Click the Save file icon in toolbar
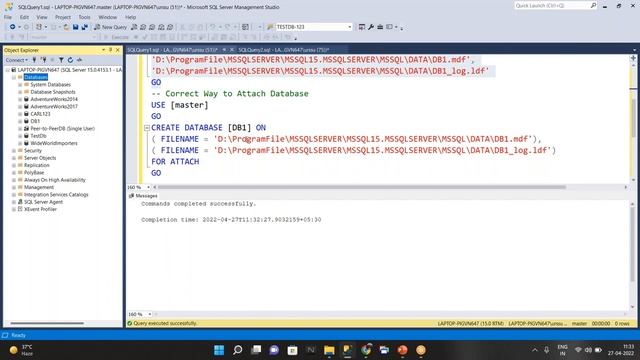 (x=76, y=27)
